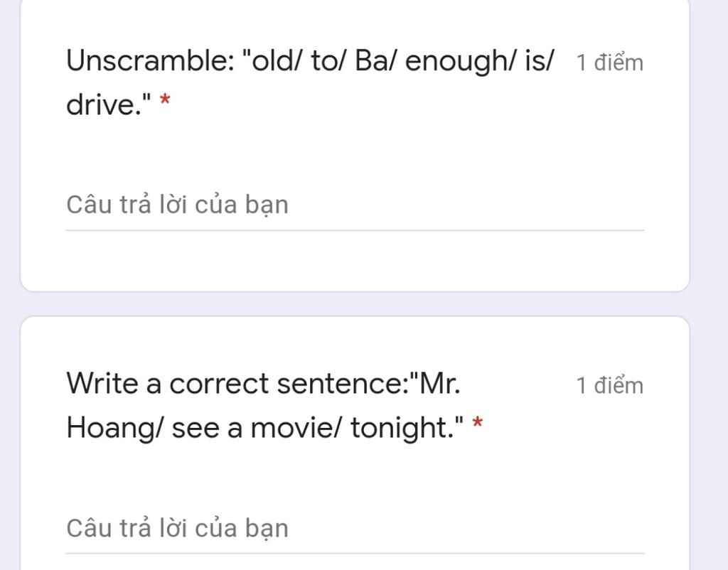This screenshot has height=570, width=728.
Task: Select the "1 điểm" label on the Mr. Hoang question
Action: click(609, 385)
